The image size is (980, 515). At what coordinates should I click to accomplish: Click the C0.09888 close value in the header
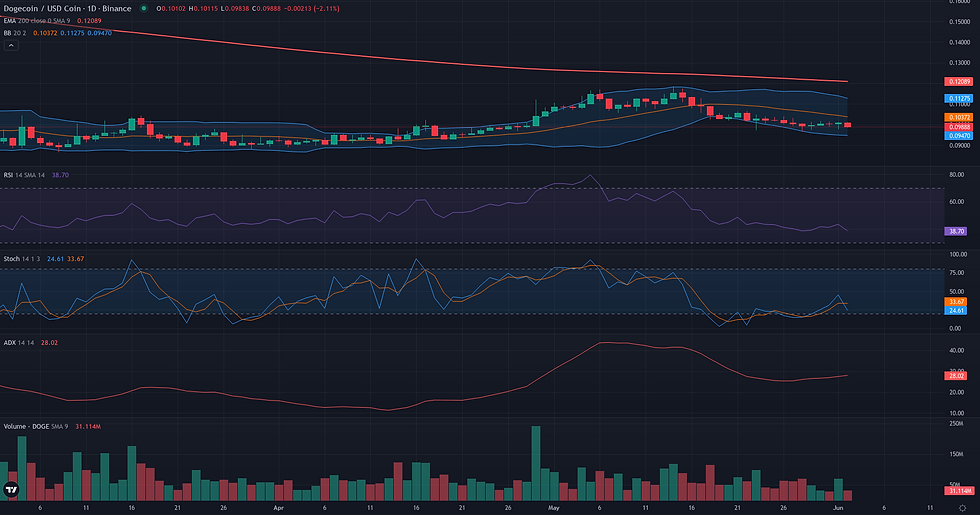tap(265, 9)
